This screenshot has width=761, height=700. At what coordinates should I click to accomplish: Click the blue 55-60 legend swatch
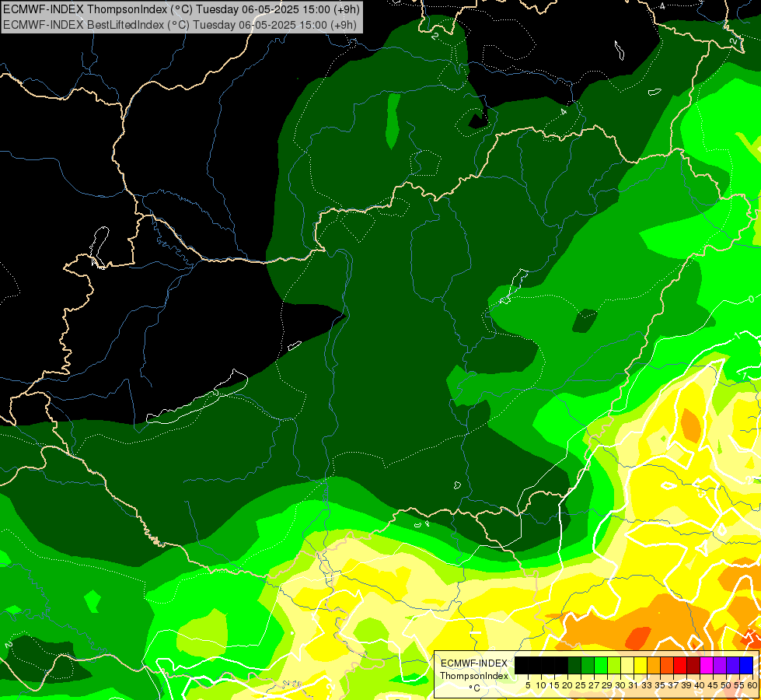(x=746, y=666)
